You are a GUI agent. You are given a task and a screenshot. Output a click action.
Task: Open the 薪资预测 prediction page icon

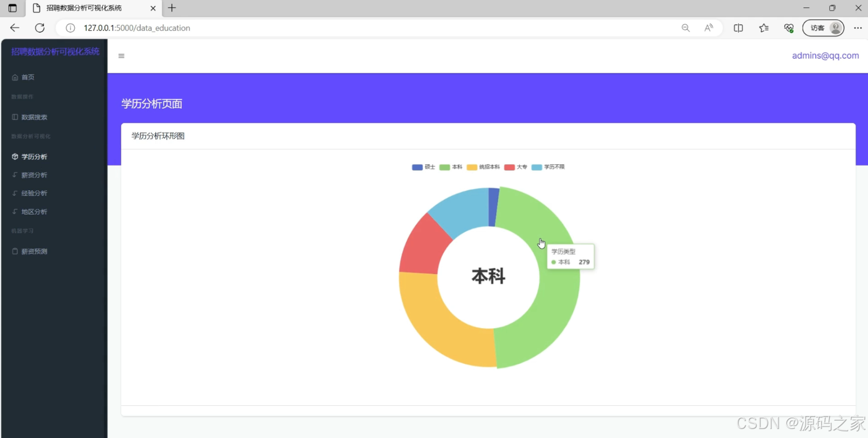14,251
